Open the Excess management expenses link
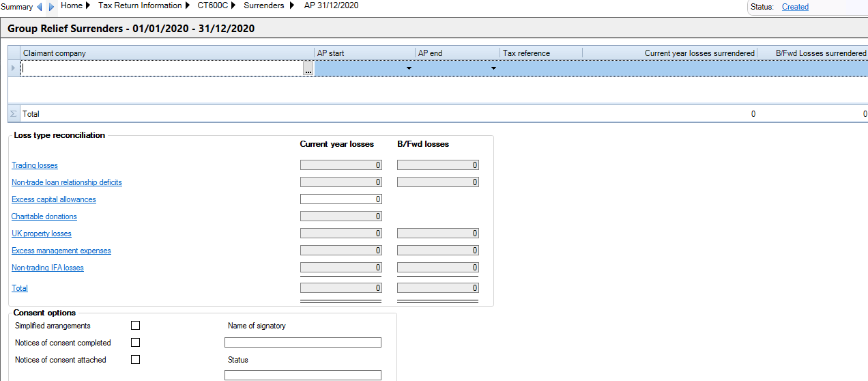 [x=61, y=251]
